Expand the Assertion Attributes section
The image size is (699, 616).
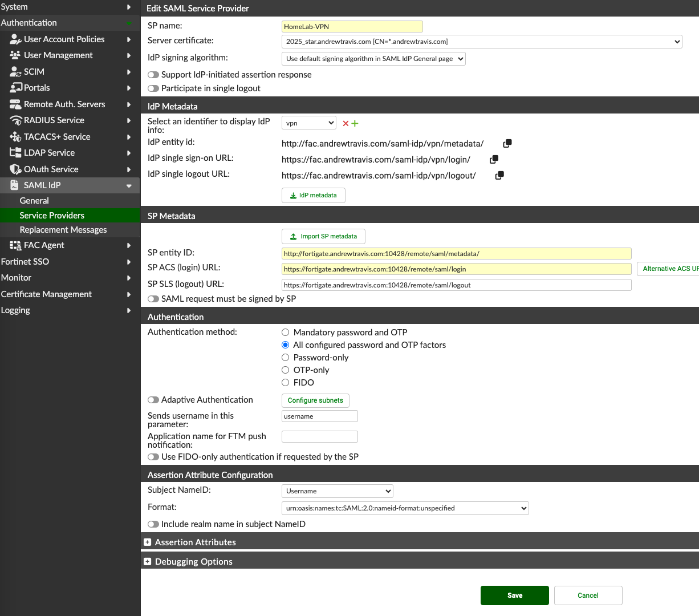148,542
